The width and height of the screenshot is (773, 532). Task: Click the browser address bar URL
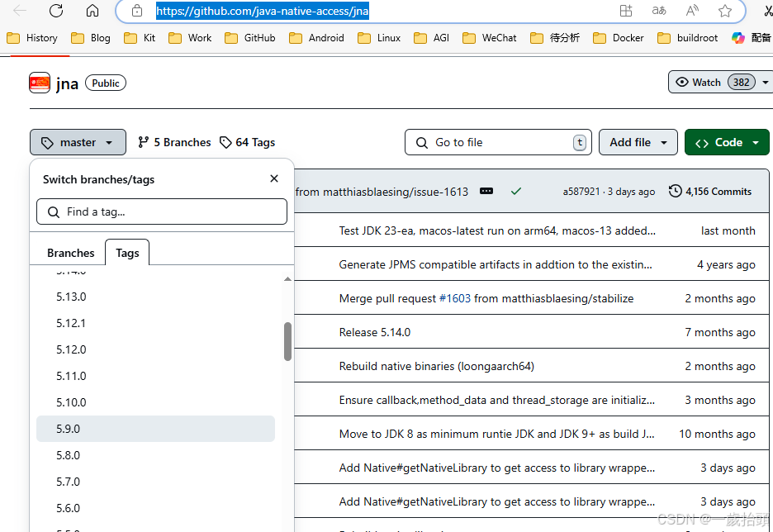(x=263, y=11)
